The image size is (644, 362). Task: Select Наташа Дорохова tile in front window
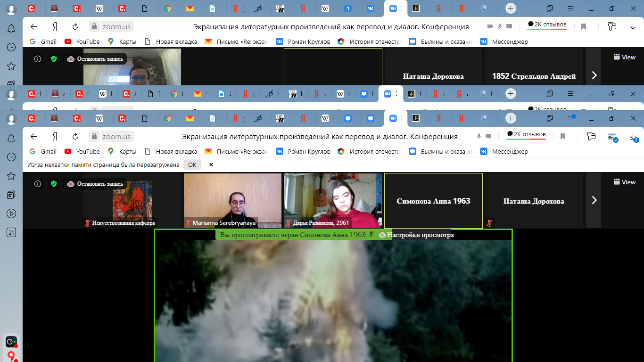534,201
